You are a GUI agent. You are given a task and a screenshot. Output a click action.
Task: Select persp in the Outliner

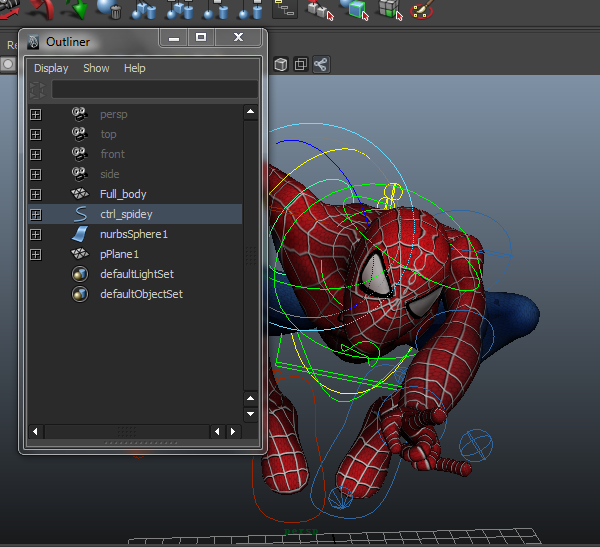click(x=114, y=114)
